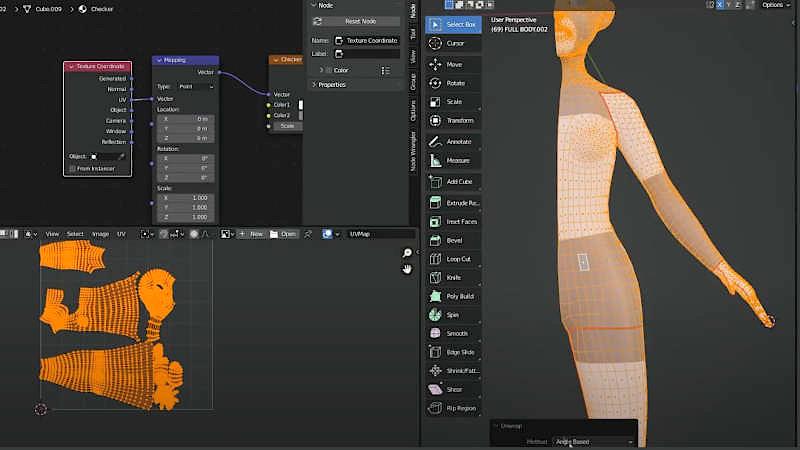Click the Checker node Scale field
Screen dimensions: 800x450
[287, 126]
